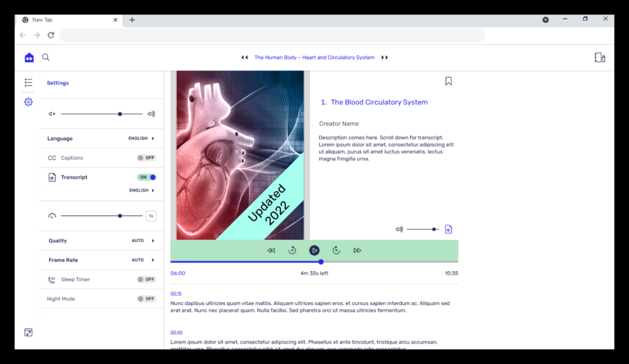Screen dimensions: 629x364
Task: Open the 00:15 transcript timestamp link
Action: 176,293
